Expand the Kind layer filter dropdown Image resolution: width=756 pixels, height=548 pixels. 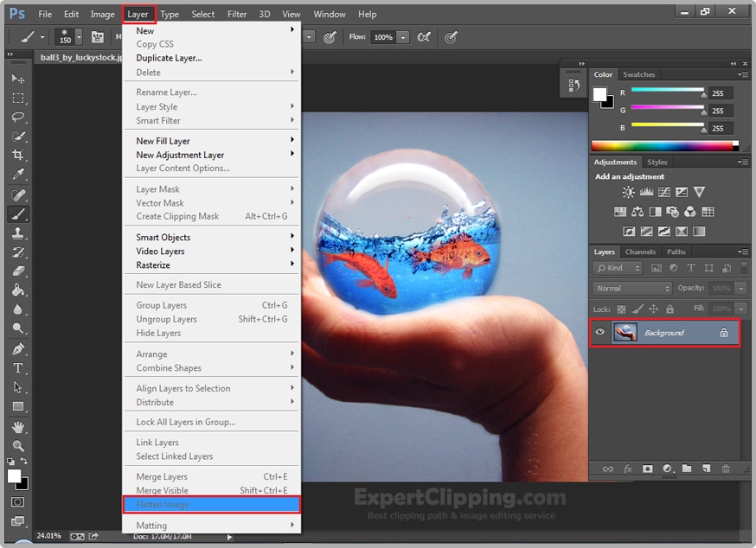click(x=618, y=268)
